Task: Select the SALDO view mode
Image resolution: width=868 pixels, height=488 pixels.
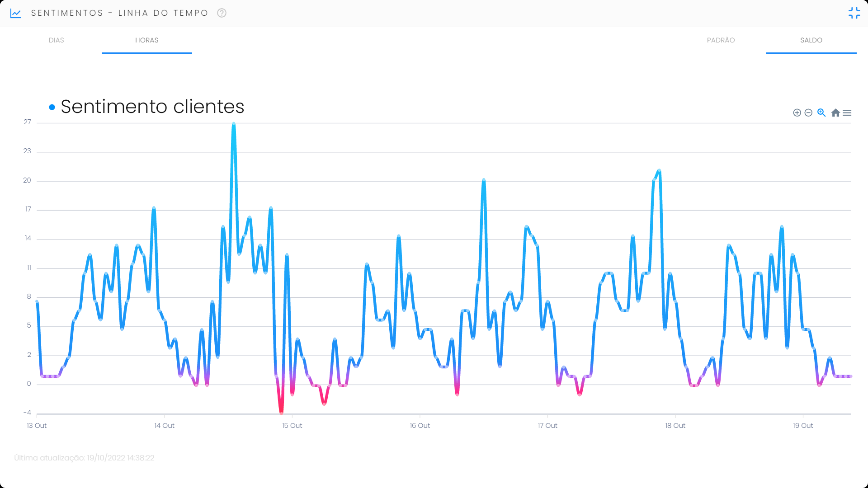Action: click(x=811, y=40)
